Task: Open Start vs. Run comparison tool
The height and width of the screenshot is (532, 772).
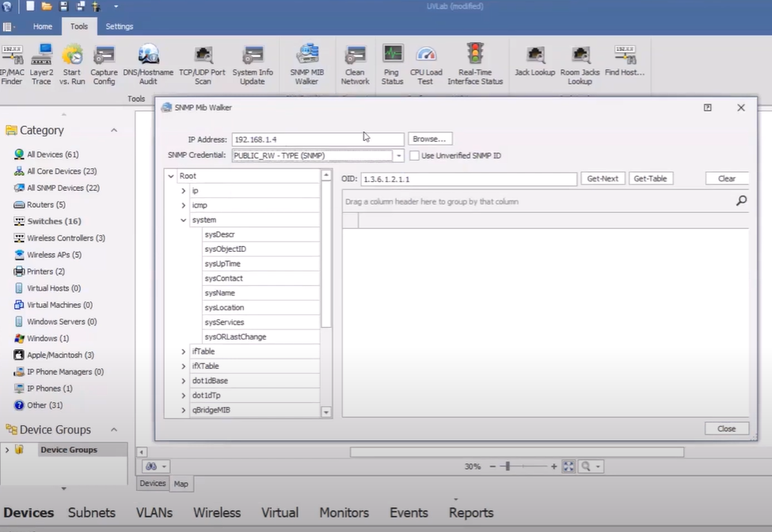Action: click(72, 64)
